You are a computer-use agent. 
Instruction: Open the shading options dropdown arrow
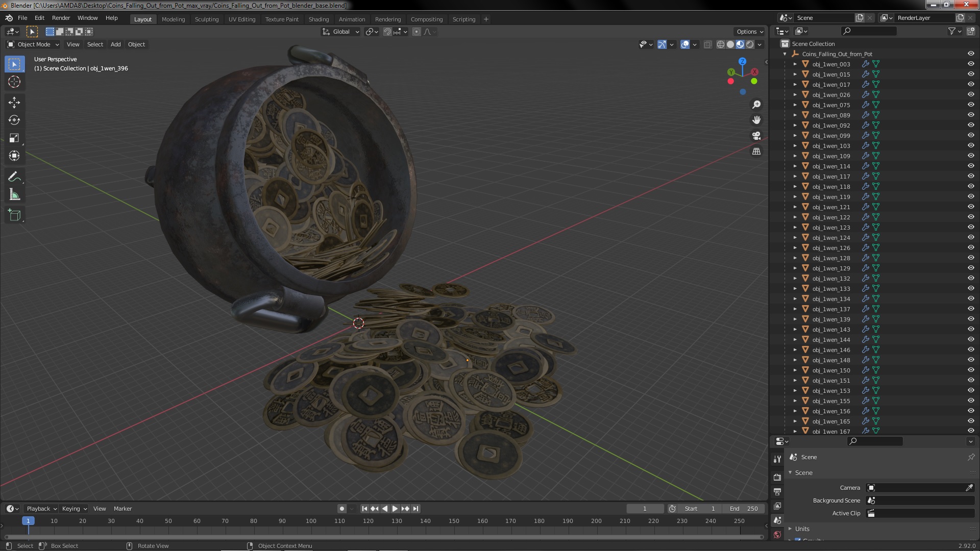[760, 45]
